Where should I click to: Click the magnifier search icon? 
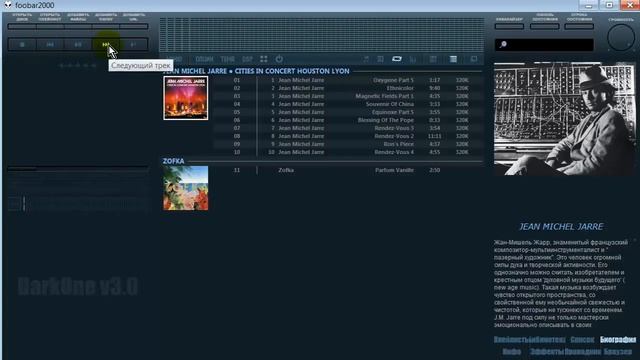(x=503, y=44)
